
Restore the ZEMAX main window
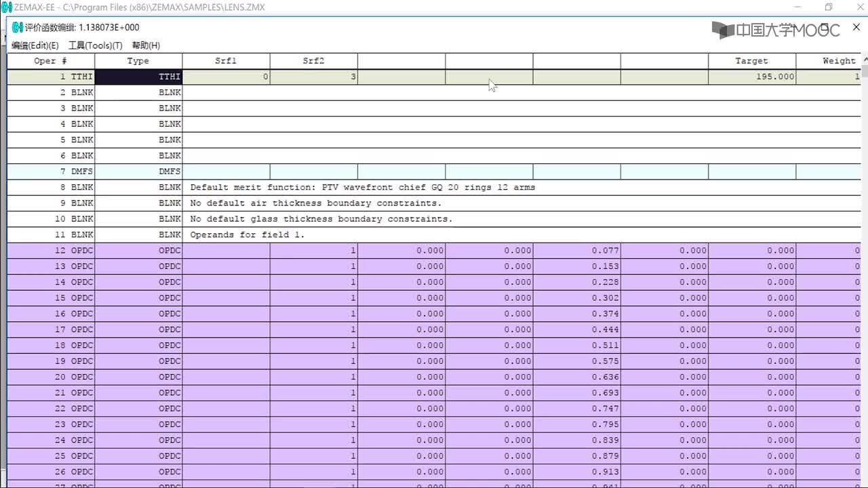coord(829,7)
